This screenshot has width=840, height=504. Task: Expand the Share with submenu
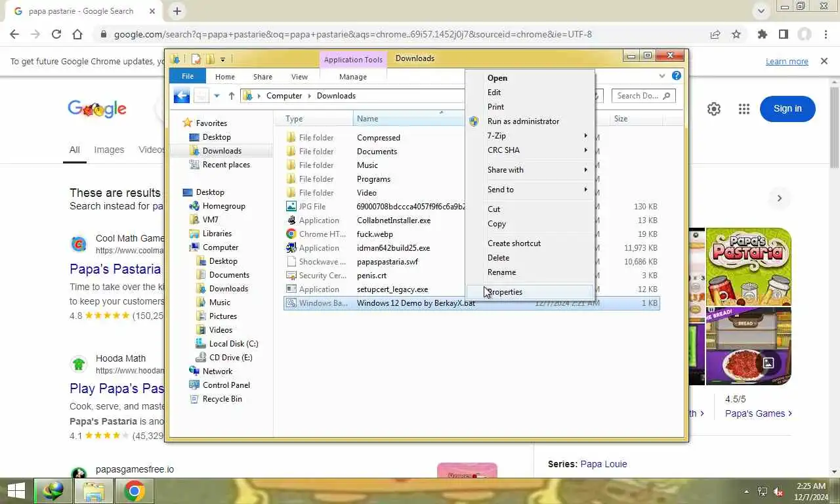(530, 170)
